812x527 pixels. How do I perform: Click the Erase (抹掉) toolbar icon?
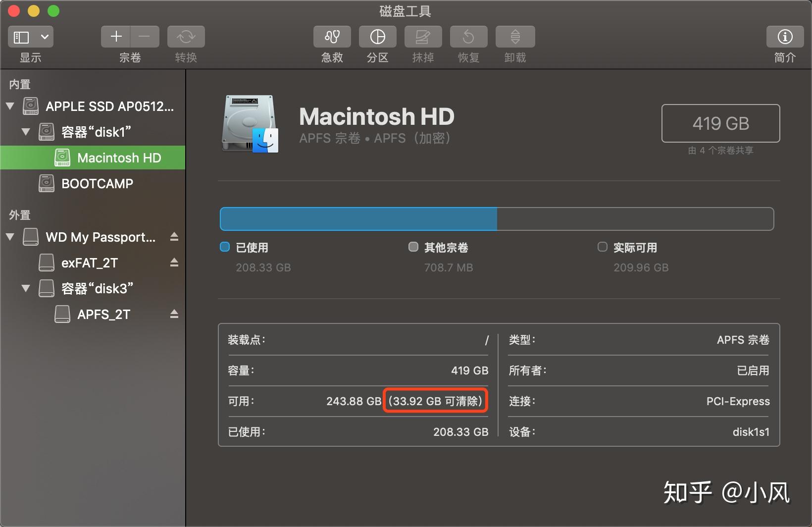(x=423, y=37)
